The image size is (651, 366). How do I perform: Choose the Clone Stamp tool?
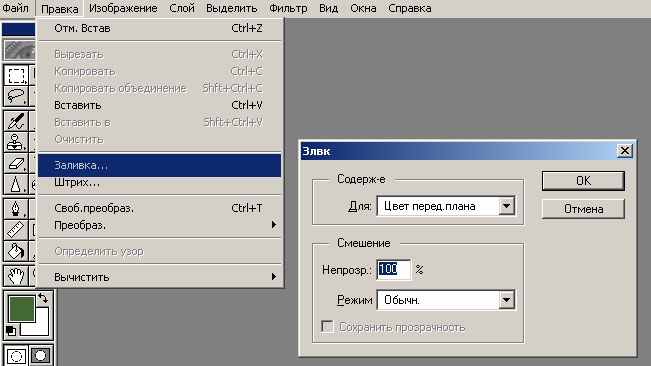tap(16, 142)
